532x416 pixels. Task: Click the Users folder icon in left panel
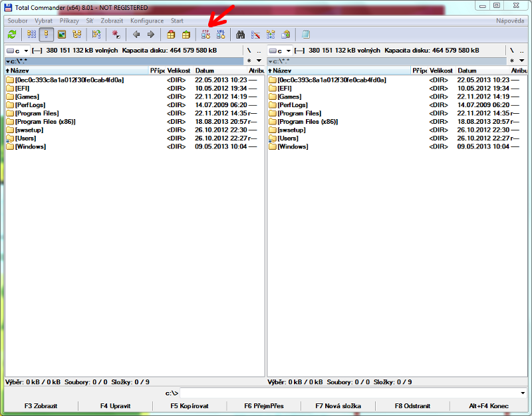(x=10, y=138)
